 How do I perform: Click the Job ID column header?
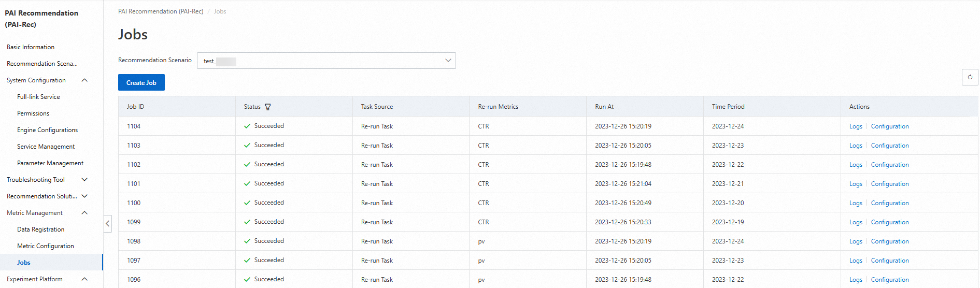135,107
